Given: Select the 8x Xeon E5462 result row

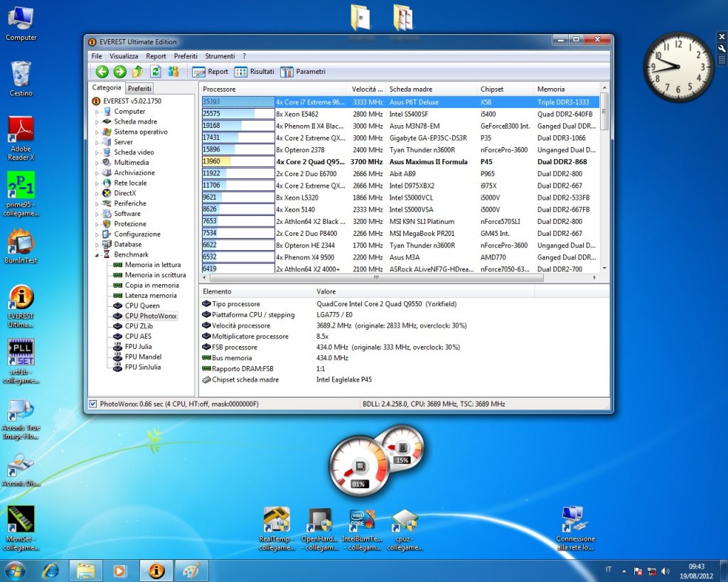Looking at the screenshot, I should (400, 114).
